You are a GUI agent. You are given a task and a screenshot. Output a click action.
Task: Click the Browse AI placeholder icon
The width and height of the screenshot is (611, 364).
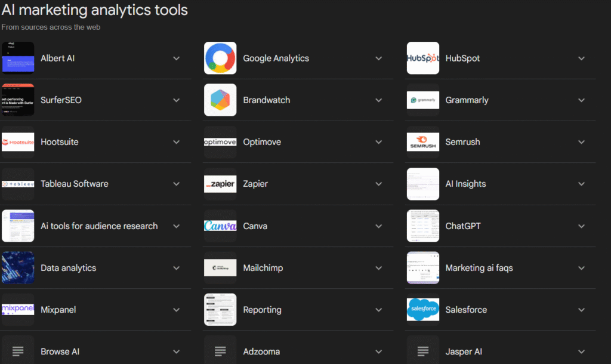18,351
